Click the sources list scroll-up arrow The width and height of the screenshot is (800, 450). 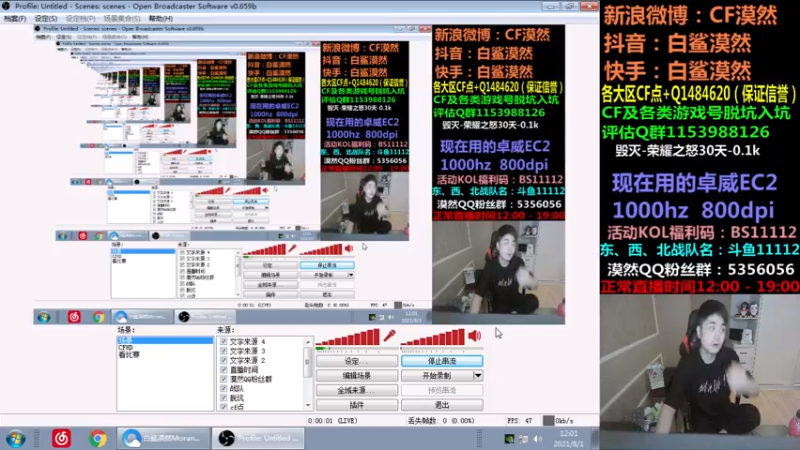[308, 342]
